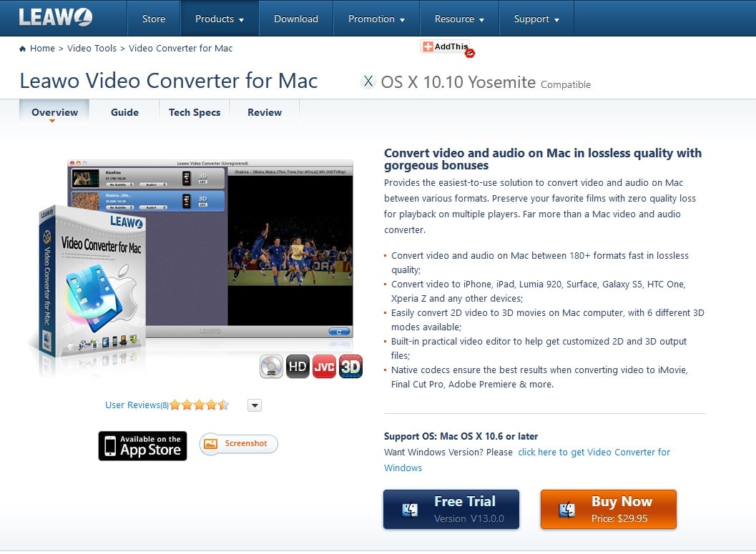The image size is (756, 554).
Task: Click the 3D badge icon
Action: (x=350, y=367)
